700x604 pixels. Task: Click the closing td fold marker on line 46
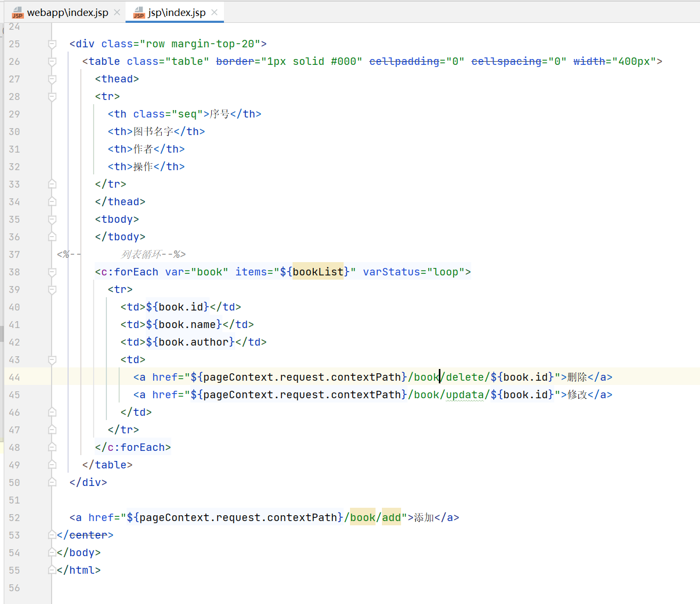tap(52, 412)
